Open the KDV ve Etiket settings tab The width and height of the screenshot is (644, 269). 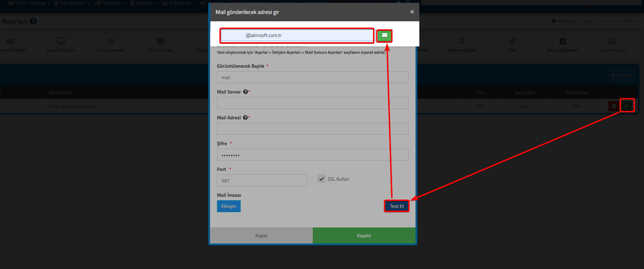pos(161,45)
